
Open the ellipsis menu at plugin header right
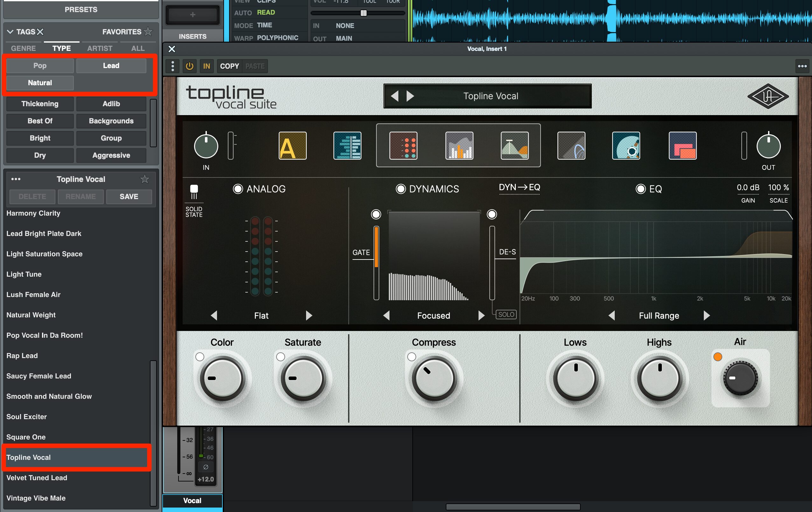coord(802,66)
